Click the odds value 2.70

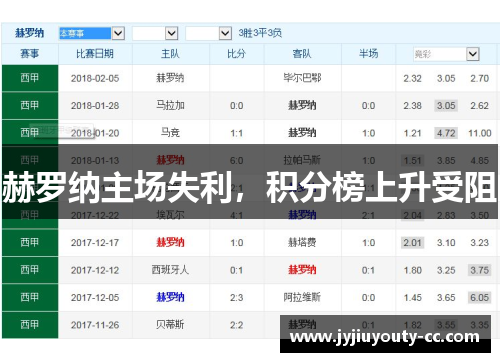[480, 79]
